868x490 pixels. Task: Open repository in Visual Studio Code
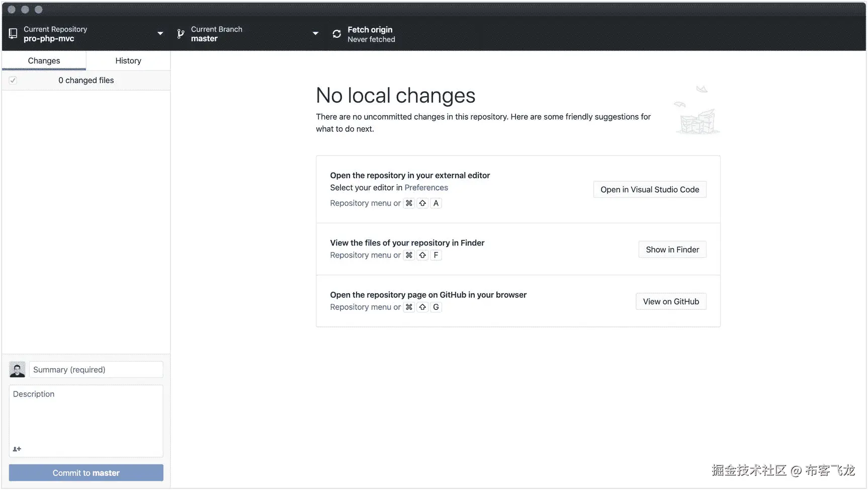point(649,190)
